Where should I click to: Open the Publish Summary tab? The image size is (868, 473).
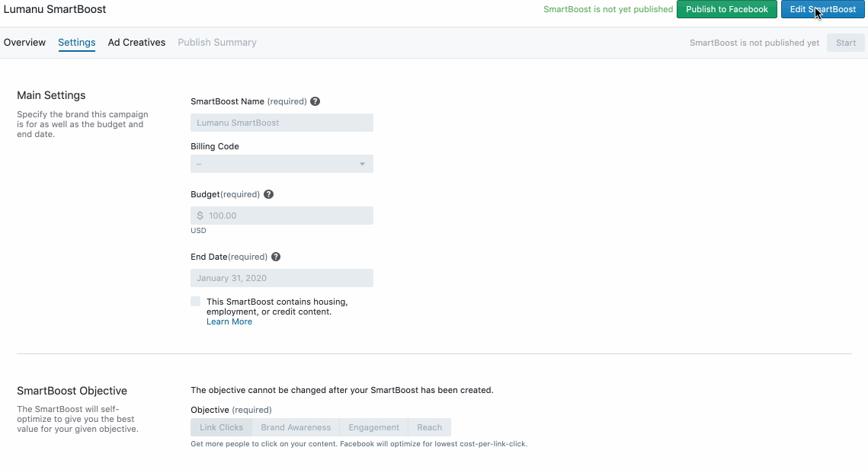[217, 43]
